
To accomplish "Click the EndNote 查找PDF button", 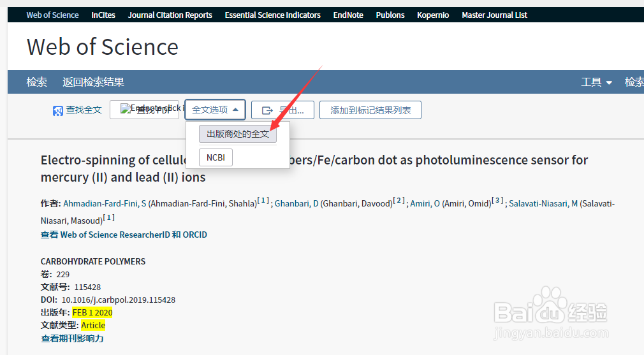I will (x=144, y=110).
